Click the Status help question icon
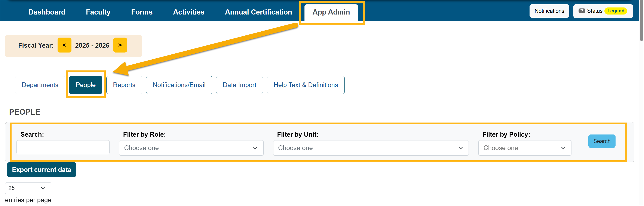 point(582,11)
